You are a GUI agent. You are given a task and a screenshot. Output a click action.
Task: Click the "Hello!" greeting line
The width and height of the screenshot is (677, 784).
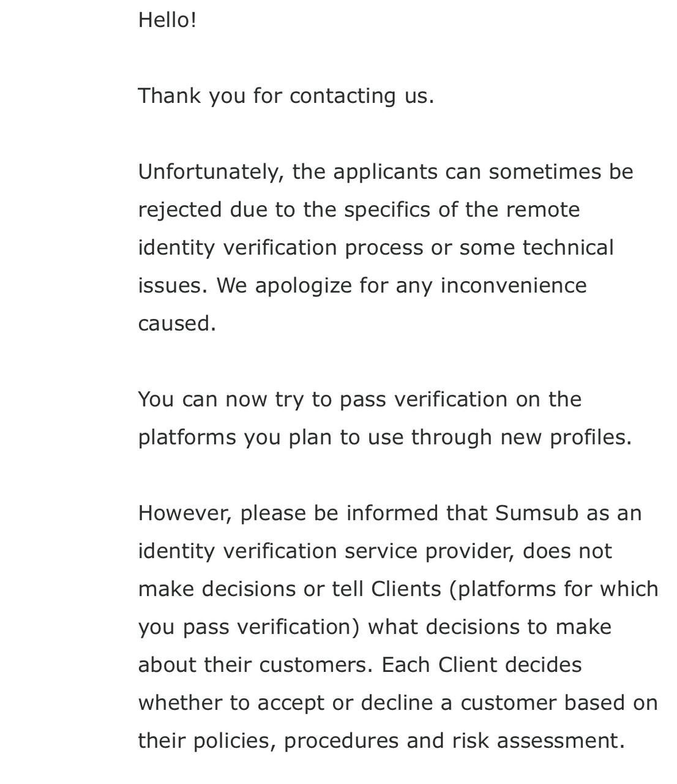167,20
